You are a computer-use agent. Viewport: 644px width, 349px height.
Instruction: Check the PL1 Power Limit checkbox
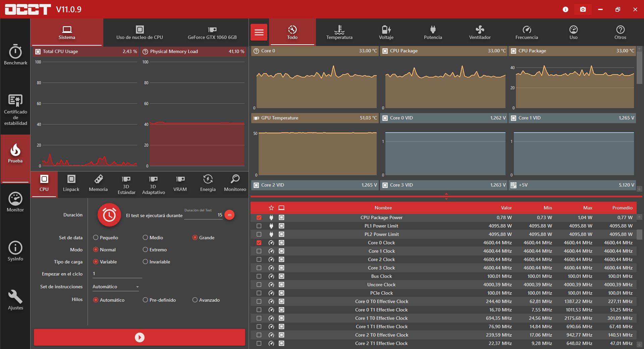[x=259, y=226]
